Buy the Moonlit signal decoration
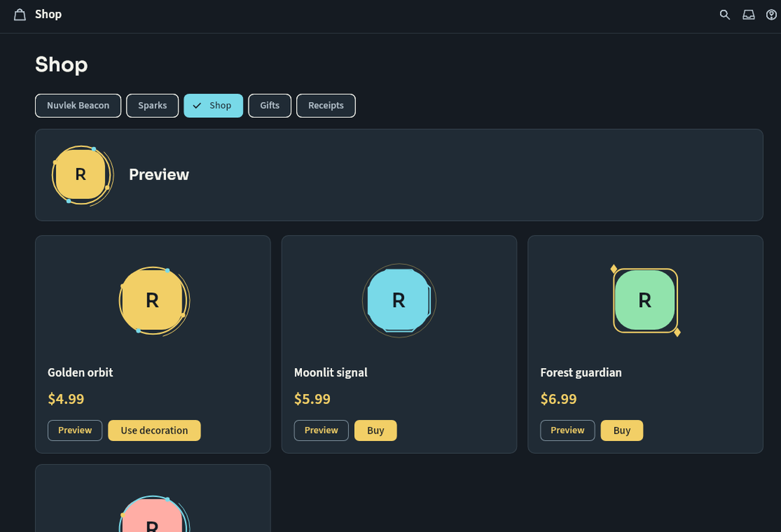This screenshot has height=532, width=781. (x=376, y=431)
